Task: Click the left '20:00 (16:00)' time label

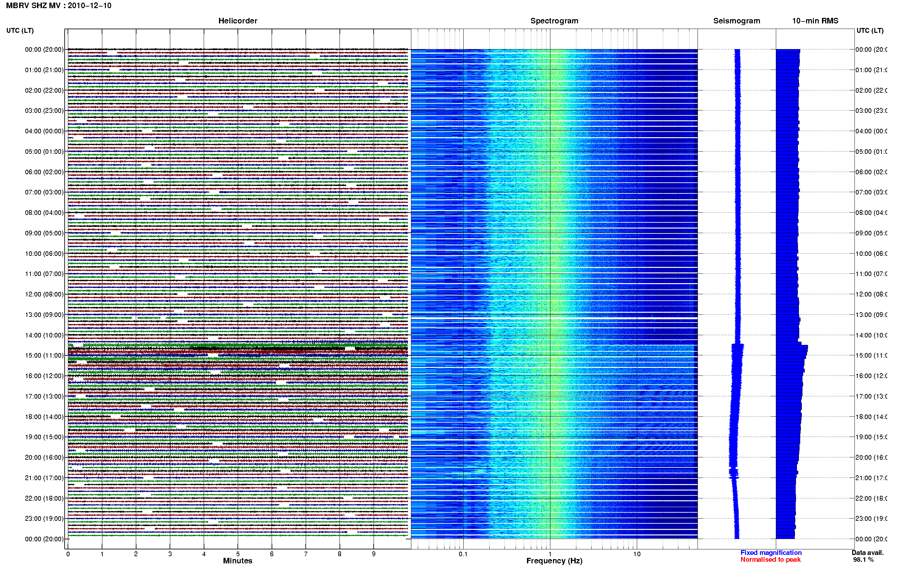Action: (x=44, y=457)
